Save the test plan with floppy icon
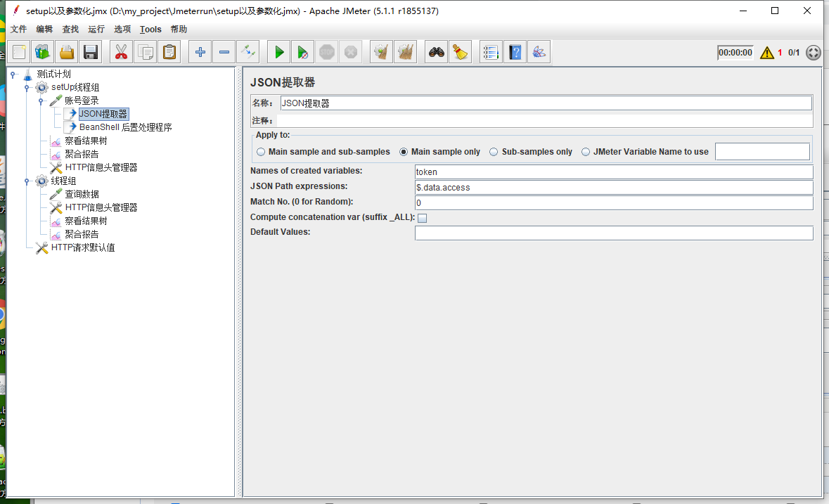This screenshot has width=829, height=504. (x=91, y=52)
